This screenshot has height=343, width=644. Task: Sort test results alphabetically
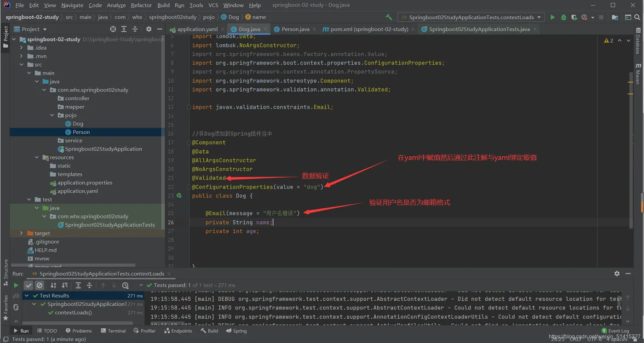point(53,286)
